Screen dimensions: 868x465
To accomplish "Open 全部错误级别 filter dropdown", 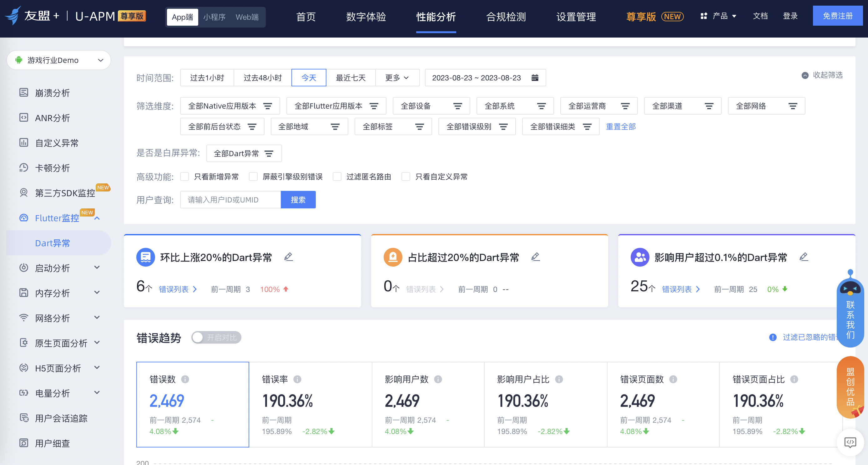I will coord(477,126).
